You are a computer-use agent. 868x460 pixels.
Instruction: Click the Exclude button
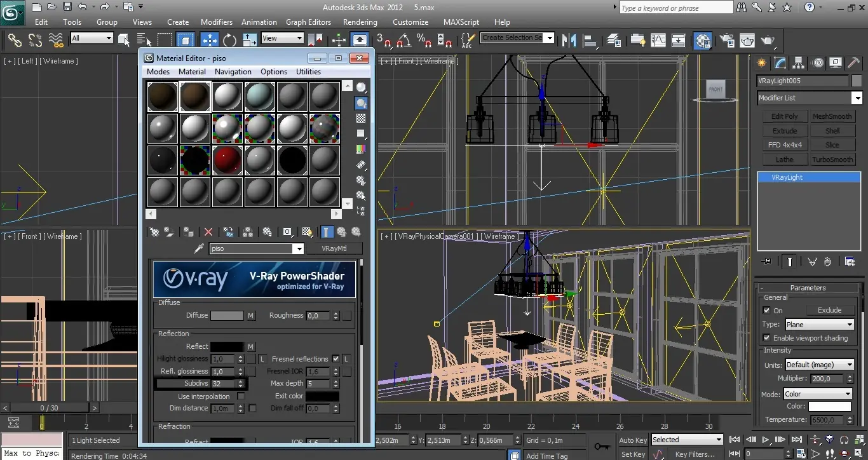tap(829, 310)
